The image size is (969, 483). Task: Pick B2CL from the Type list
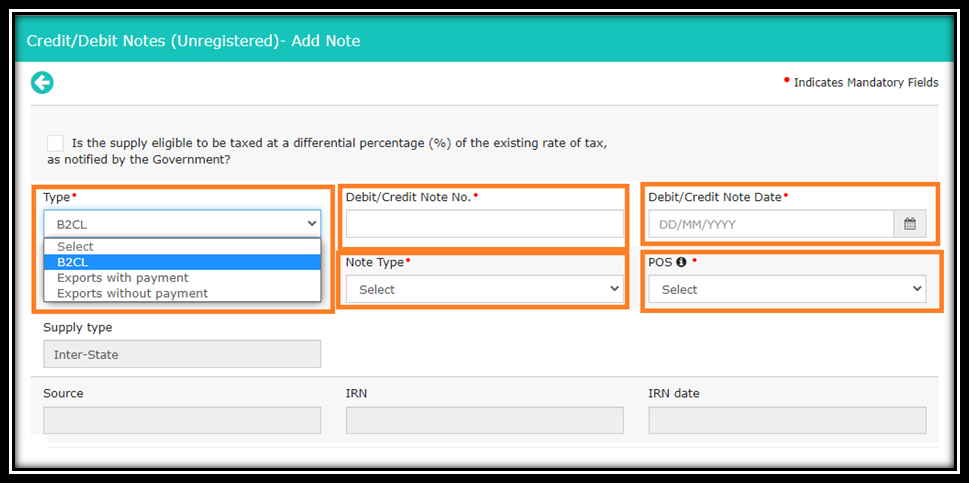[x=182, y=262]
